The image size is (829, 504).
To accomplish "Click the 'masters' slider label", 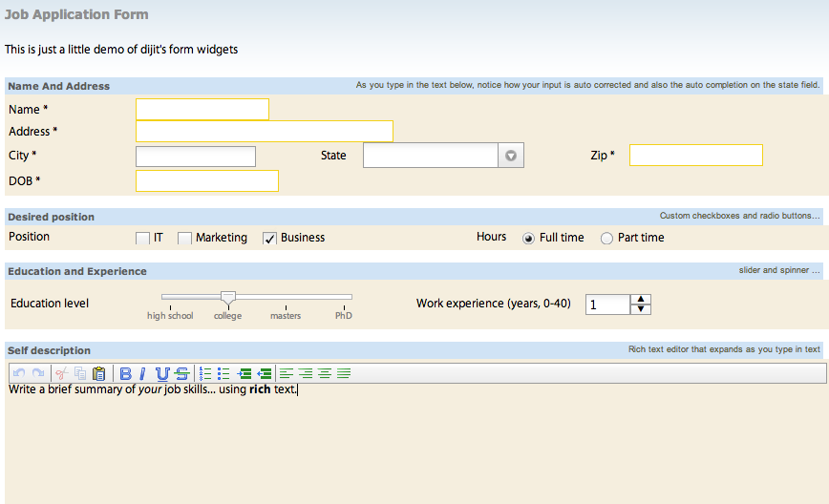I will (x=286, y=315).
